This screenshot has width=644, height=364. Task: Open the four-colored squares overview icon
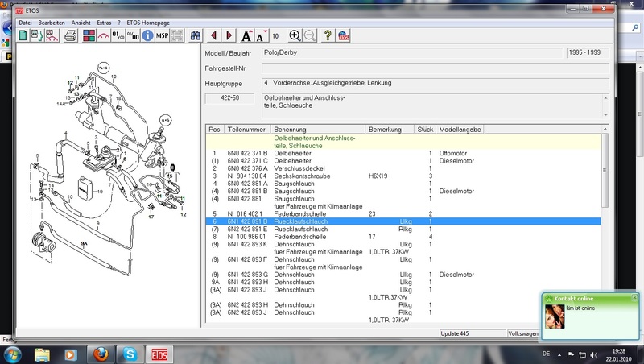click(89, 35)
